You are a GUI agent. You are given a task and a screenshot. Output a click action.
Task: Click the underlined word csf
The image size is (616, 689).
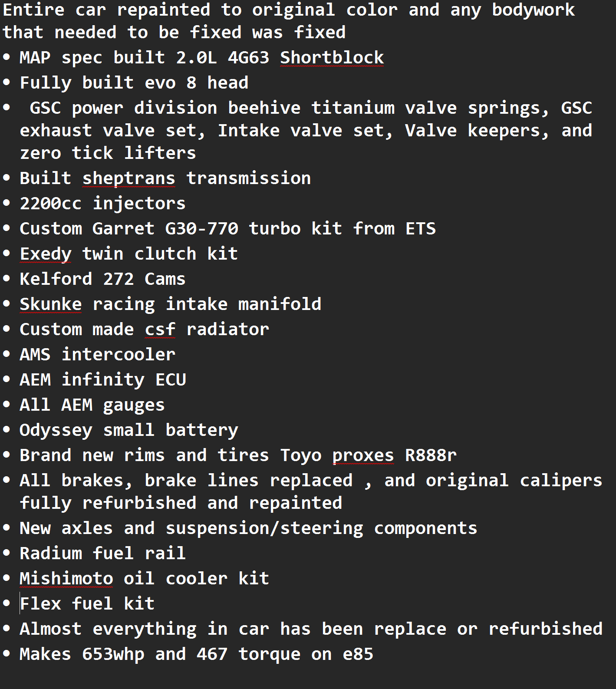[x=160, y=330]
